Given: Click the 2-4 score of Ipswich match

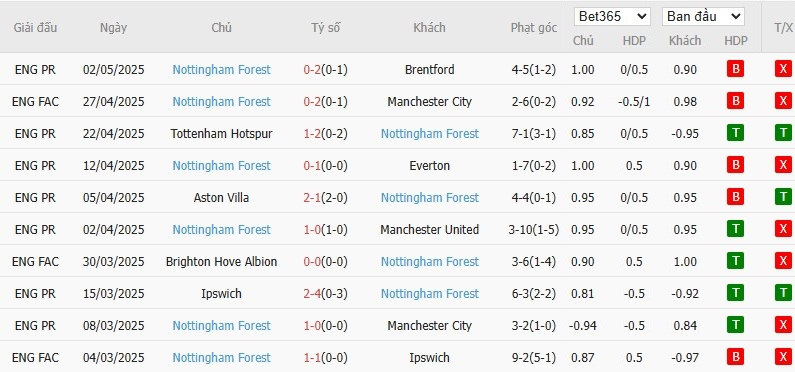Looking at the screenshot, I should [x=312, y=293].
